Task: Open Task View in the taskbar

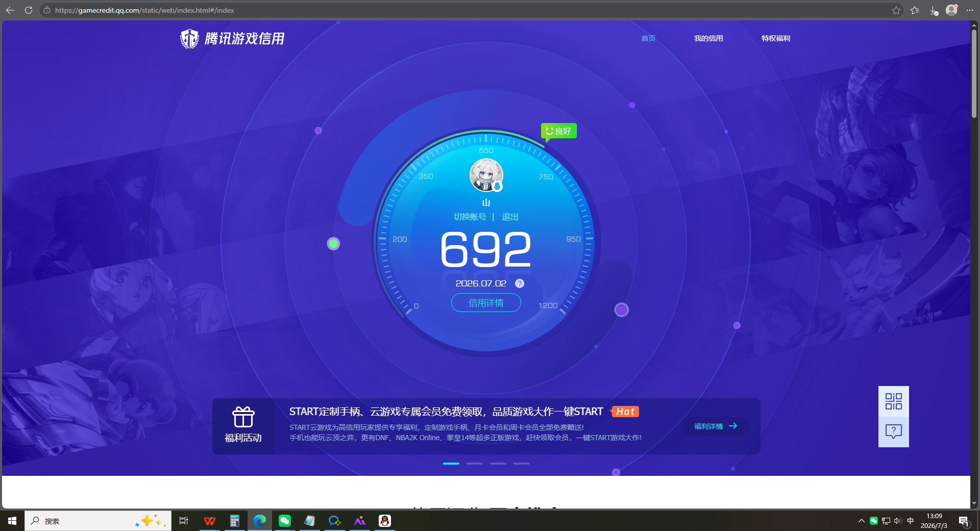Action: pyautogui.click(x=184, y=521)
